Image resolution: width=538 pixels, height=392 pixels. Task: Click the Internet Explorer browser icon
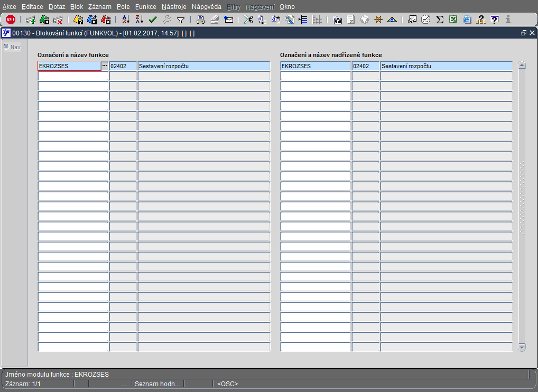pos(467,20)
